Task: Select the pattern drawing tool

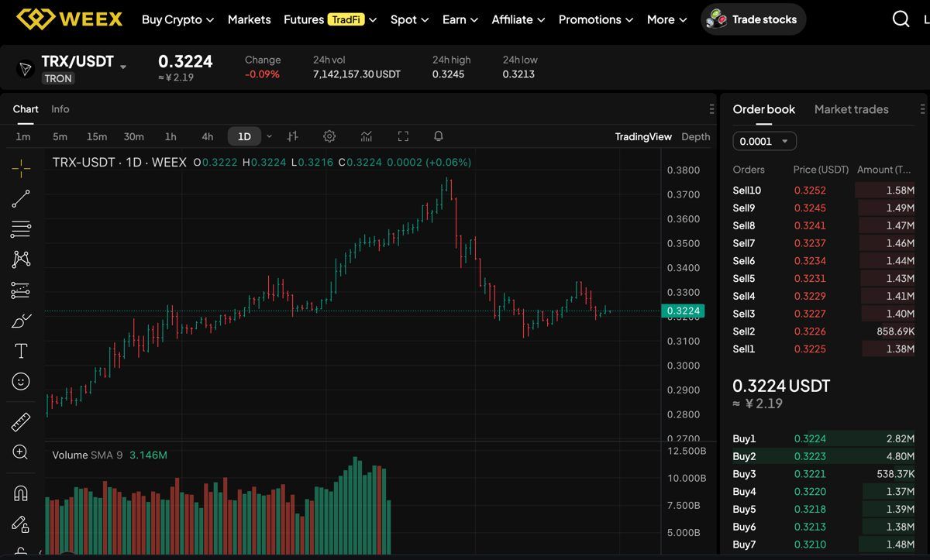Action: pyautogui.click(x=21, y=259)
